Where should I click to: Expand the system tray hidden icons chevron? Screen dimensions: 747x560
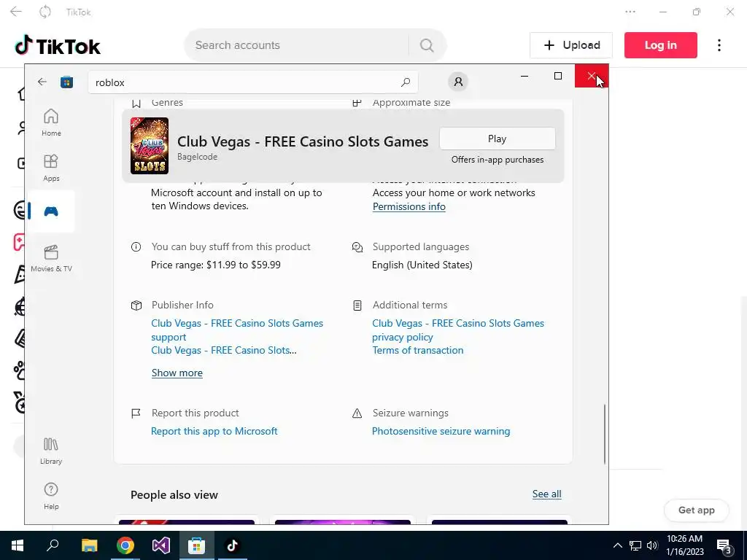click(x=617, y=545)
